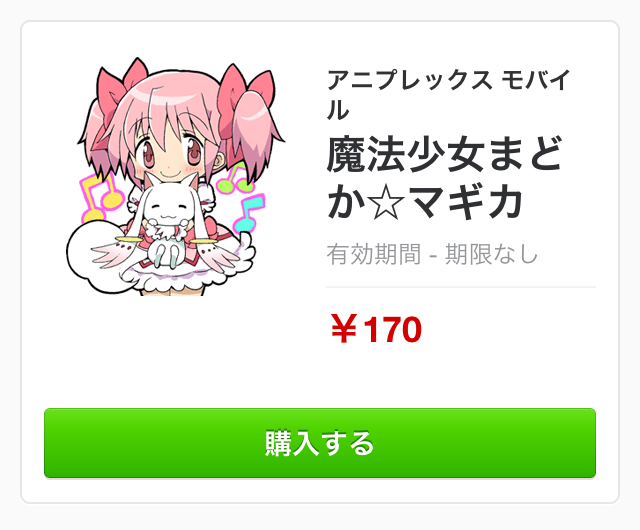
Task: Click the cyan music note icon
Action: click(249, 214)
